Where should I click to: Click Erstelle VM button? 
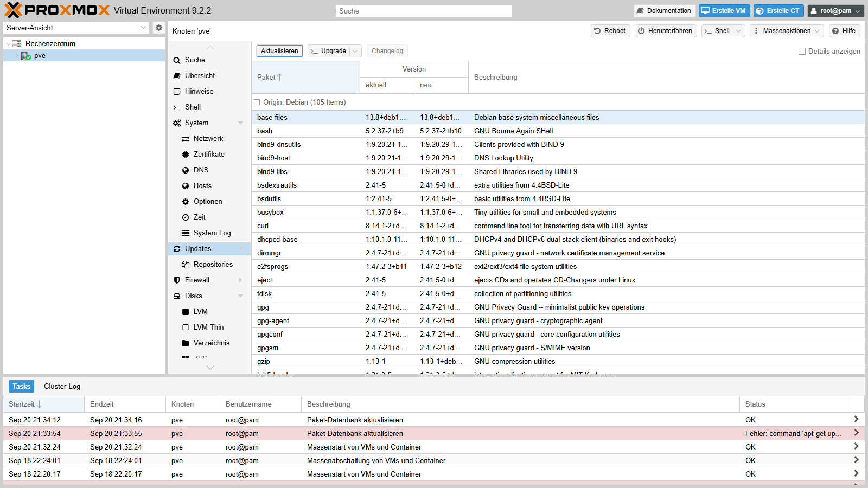click(x=724, y=11)
